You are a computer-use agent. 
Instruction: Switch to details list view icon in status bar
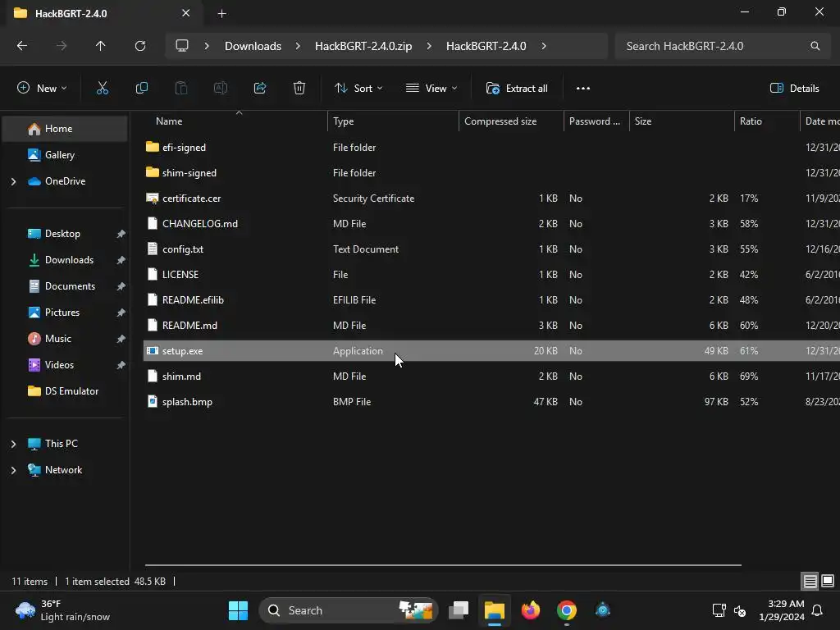[810, 582]
